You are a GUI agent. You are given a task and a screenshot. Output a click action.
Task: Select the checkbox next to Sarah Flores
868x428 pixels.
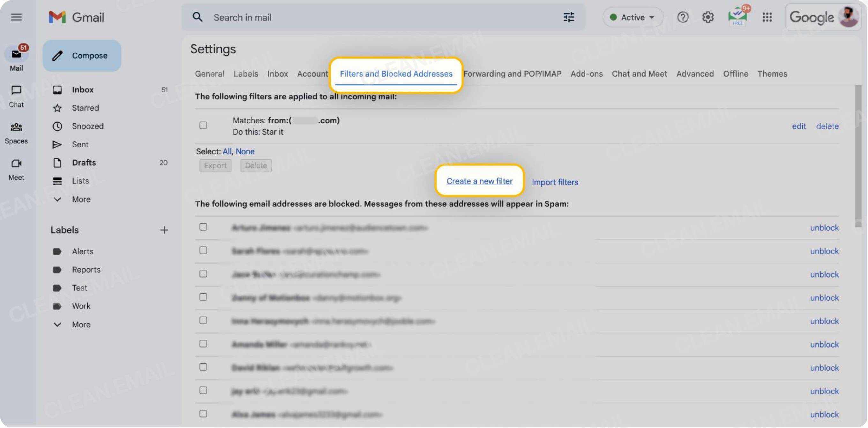click(x=203, y=251)
